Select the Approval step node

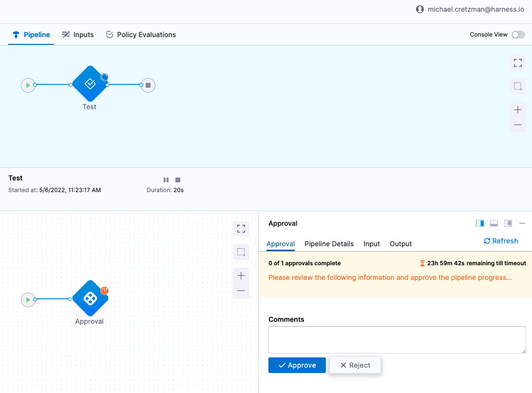coord(90,298)
